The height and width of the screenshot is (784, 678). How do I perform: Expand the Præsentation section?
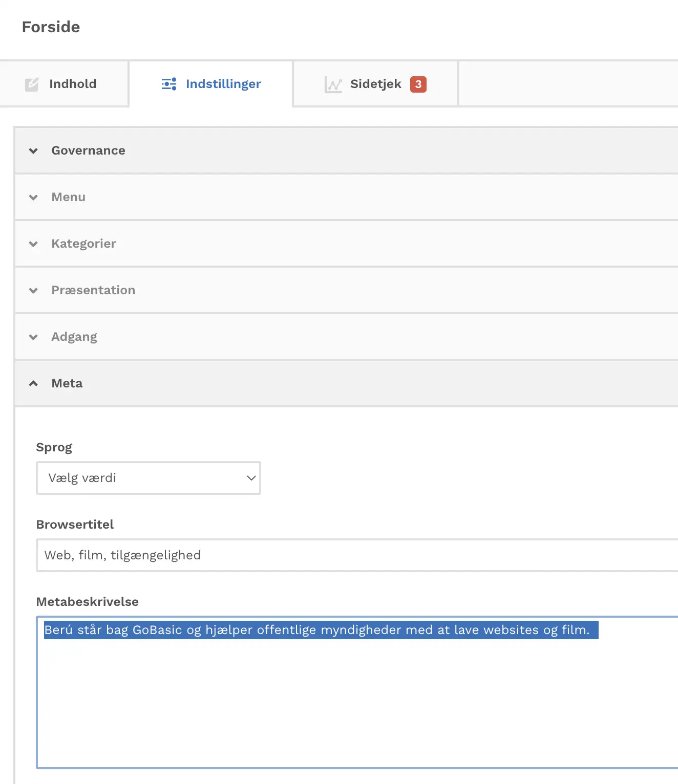pos(347,290)
